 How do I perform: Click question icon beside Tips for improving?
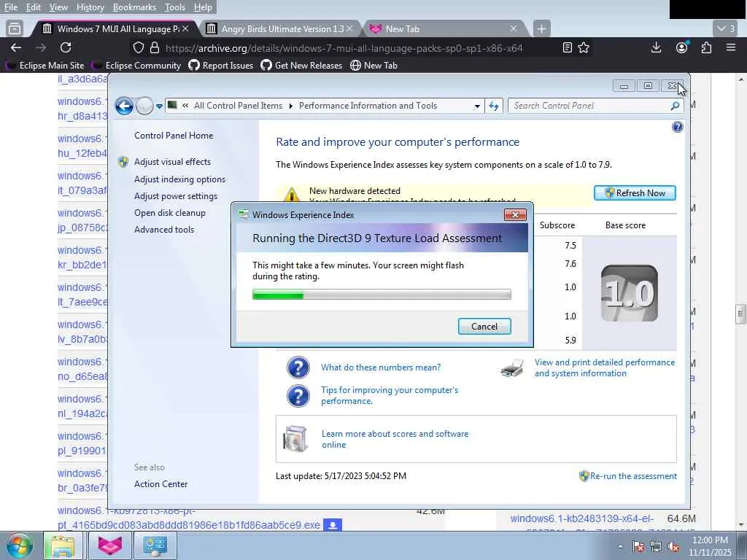[298, 395]
